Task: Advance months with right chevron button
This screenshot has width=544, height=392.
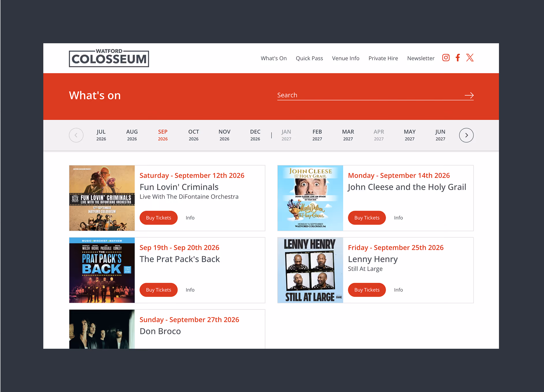Action: click(x=466, y=135)
